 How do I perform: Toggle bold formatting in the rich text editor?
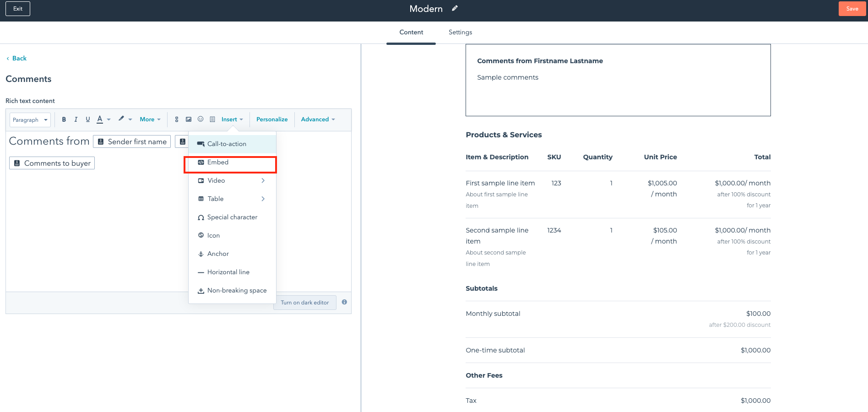coord(64,119)
